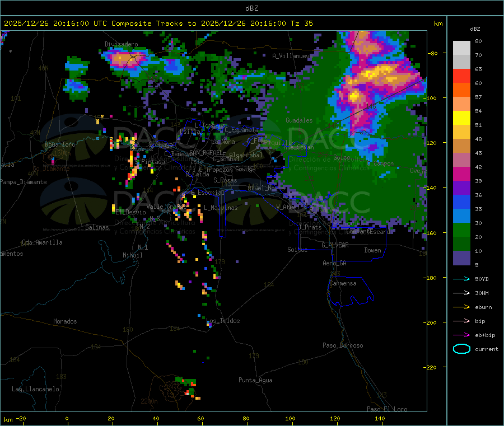This screenshot has height=426, width=504.
Task: Click the '60' km tick on the horizontal axis
Action: coord(200,418)
